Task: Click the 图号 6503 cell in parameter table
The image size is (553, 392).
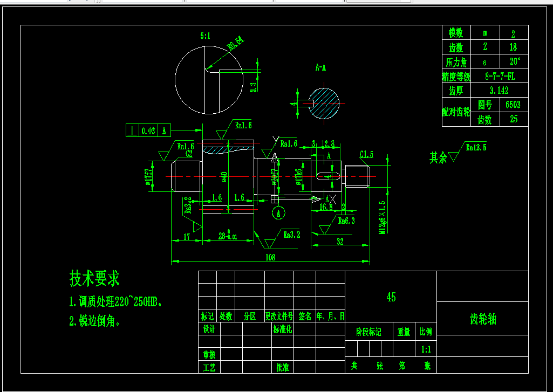Action: pyautogui.click(x=512, y=105)
